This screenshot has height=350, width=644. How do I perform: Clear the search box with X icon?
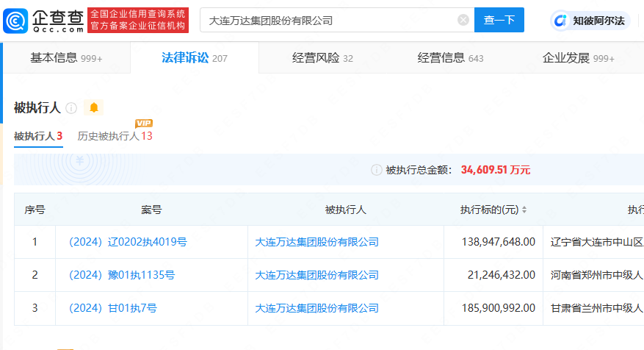pos(463,21)
